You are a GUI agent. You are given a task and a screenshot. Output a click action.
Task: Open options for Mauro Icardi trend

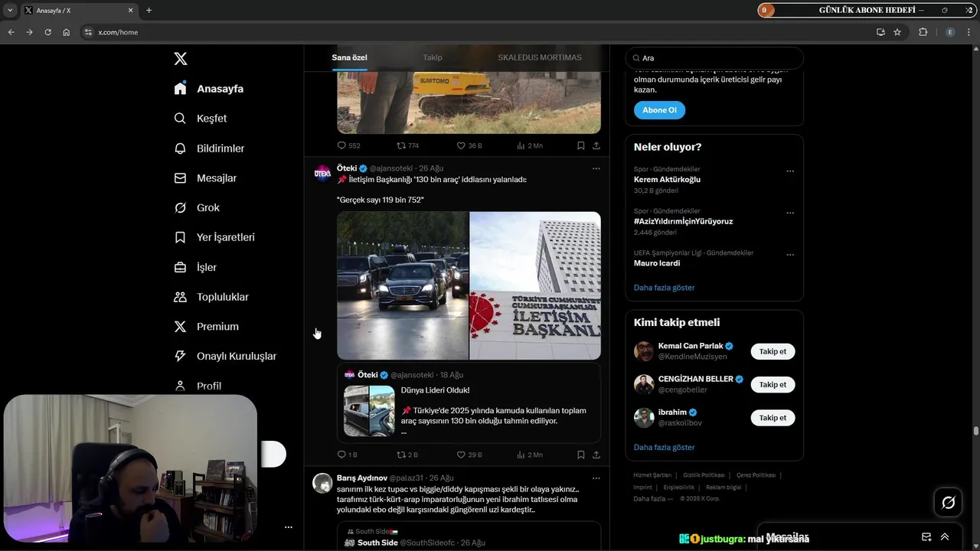coord(790,255)
